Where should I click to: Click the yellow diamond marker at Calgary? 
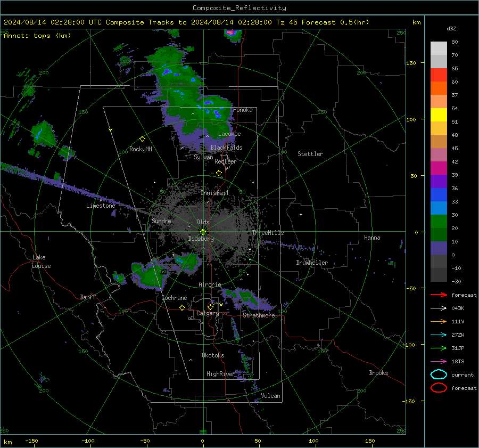coord(210,307)
